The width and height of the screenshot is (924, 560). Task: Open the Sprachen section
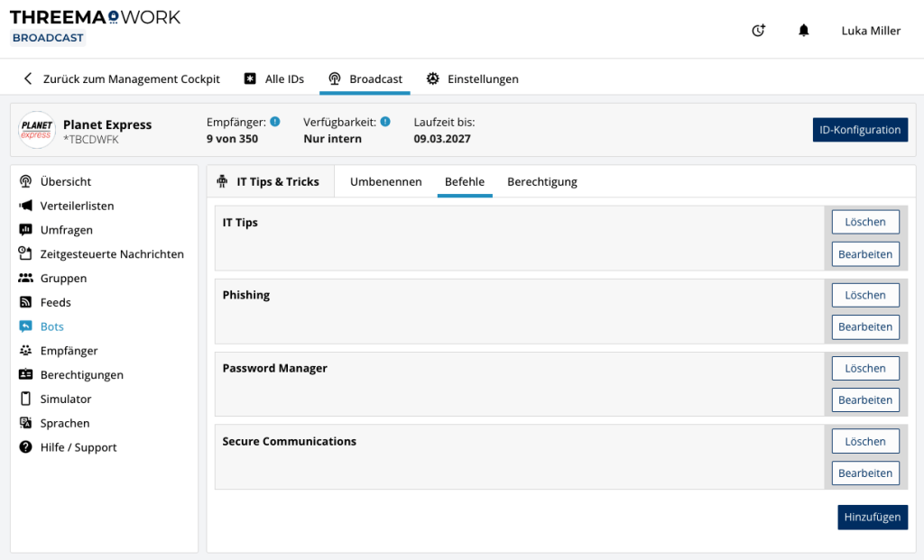coord(65,423)
